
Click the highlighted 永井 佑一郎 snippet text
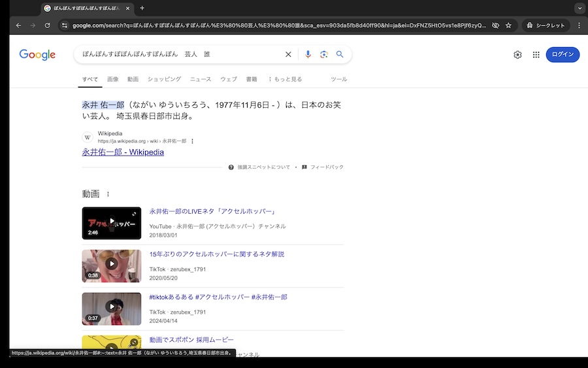(x=103, y=105)
